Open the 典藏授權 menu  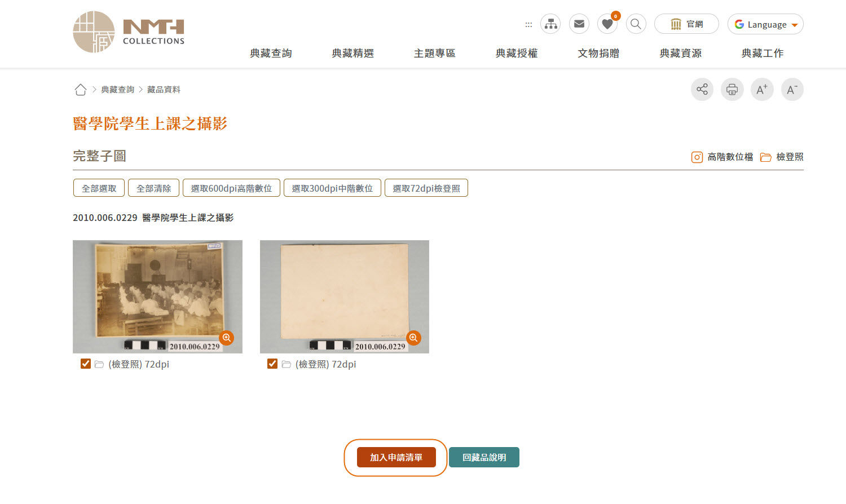tap(517, 53)
